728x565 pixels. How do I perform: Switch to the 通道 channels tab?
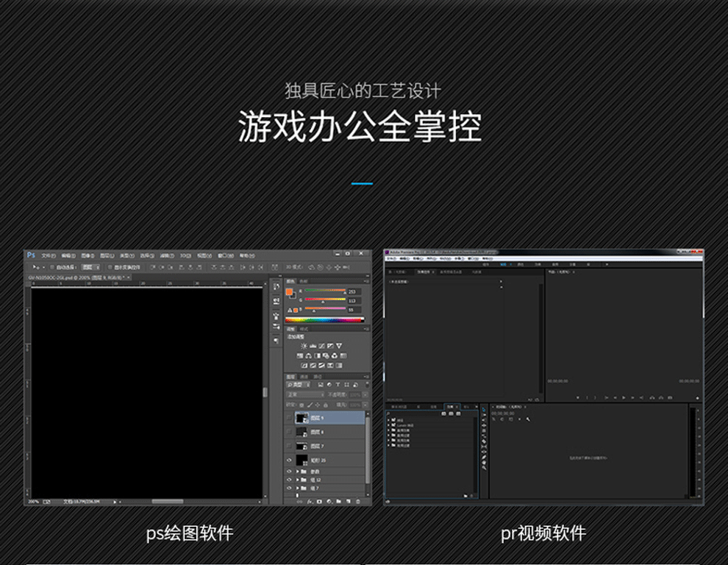(x=304, y=377)
